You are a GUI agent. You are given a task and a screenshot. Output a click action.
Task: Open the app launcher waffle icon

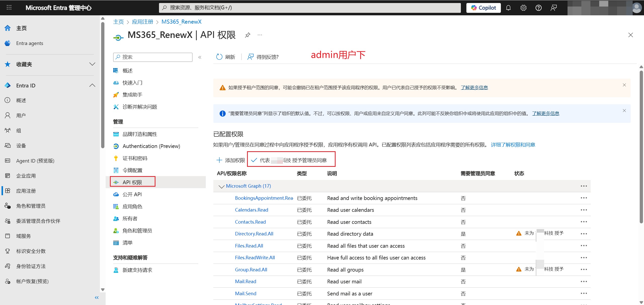pos(9,8)
